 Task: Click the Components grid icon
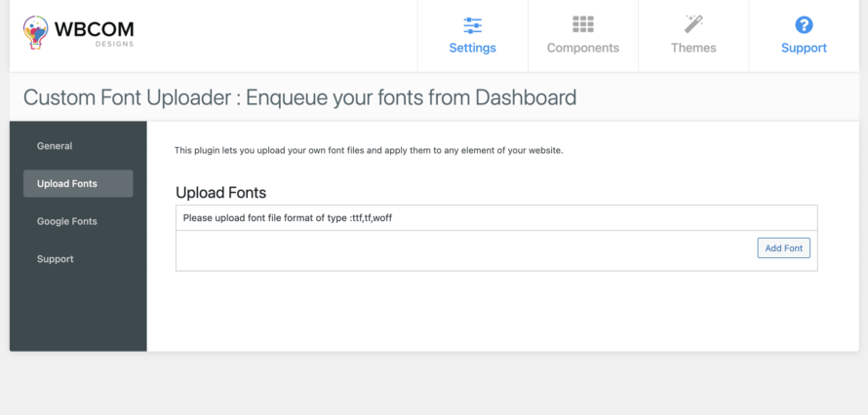(582, 24)
